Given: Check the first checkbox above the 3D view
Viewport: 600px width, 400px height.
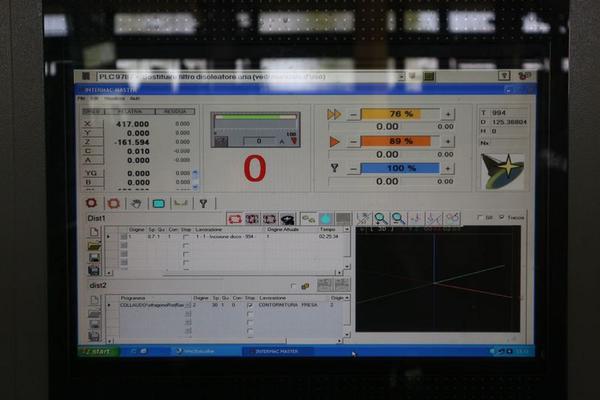Looking at the screenshot, I should pos(480,217).
